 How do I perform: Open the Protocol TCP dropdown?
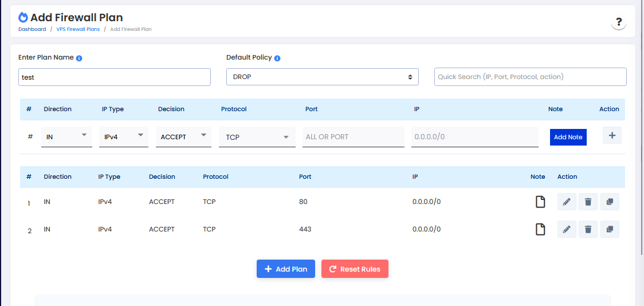pyautogui.click(x=257, y=137)
